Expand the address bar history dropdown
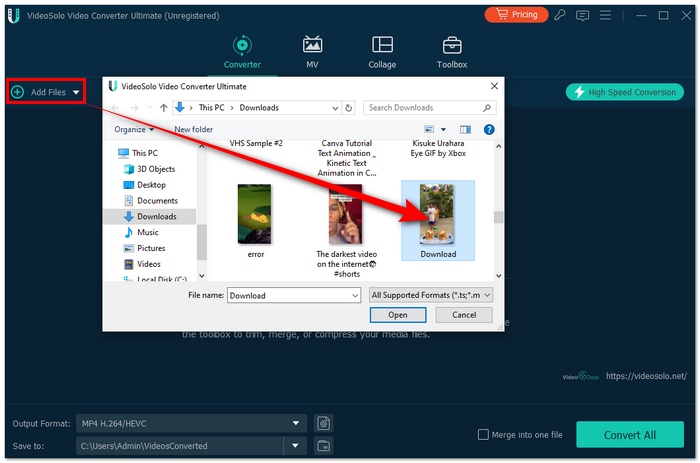 click(x=335, y=108)
